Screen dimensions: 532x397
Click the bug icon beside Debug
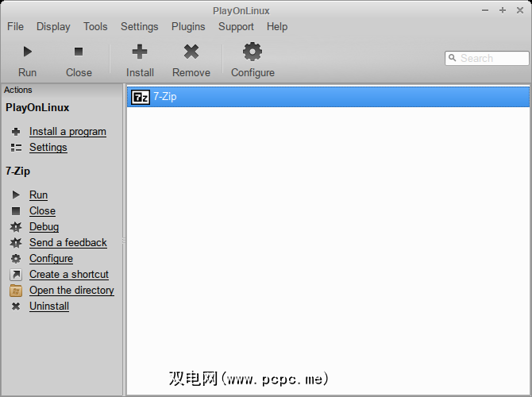tap(16, 226)
